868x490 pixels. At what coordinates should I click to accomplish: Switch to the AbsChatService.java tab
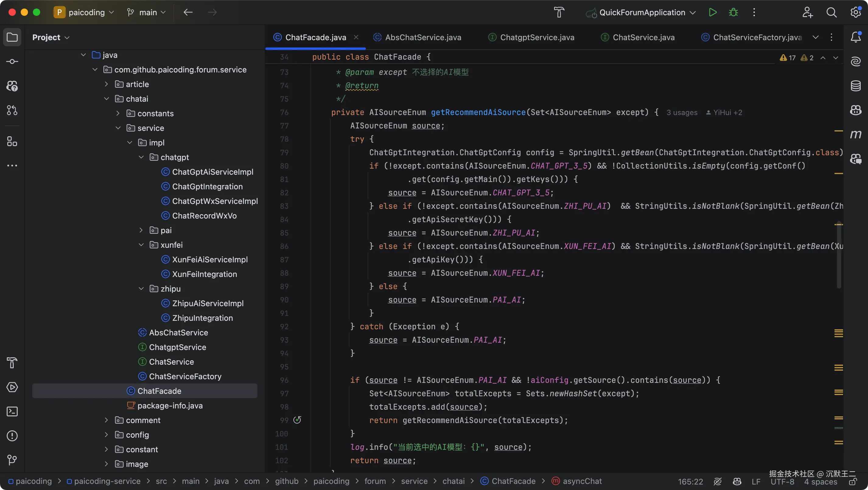[x=418, y=37]
